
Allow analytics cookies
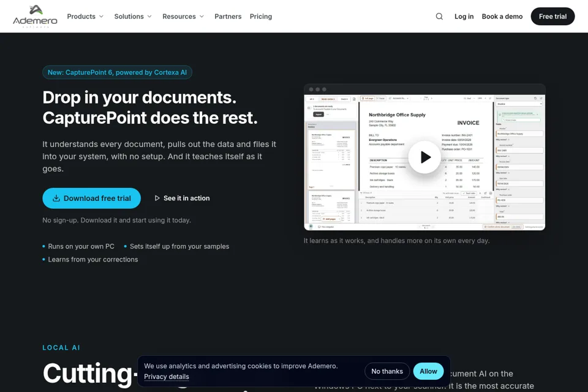(x=428, y=371)
